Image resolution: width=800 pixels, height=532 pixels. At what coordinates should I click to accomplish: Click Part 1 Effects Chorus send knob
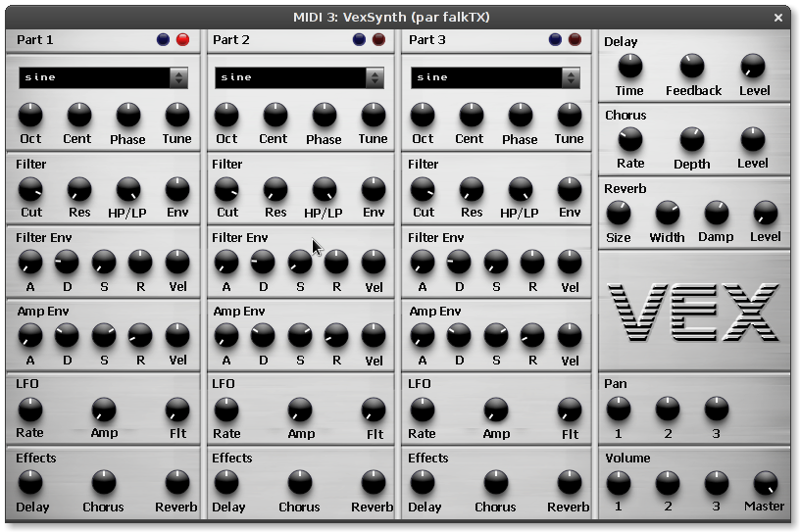pyautogui.click(x=104, y=483)
